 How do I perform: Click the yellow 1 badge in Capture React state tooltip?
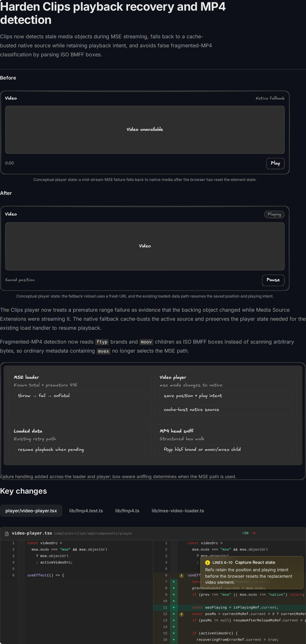click(x=207, y=563)
